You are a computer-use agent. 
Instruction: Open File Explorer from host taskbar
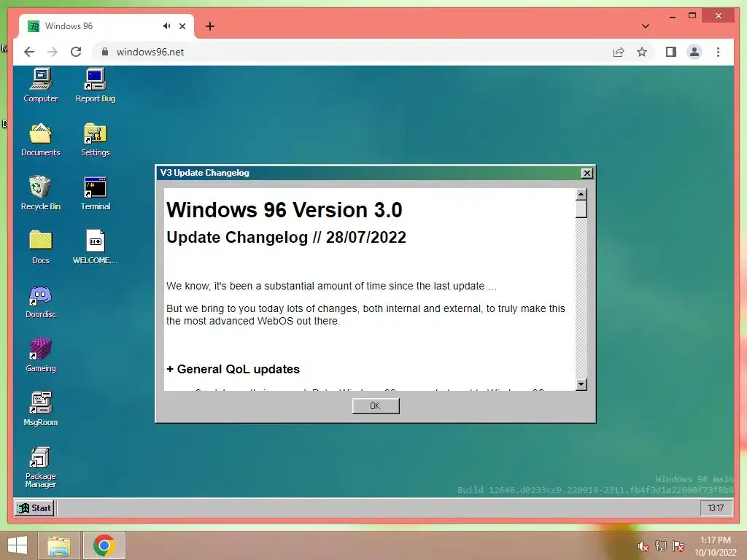[58, 545]
